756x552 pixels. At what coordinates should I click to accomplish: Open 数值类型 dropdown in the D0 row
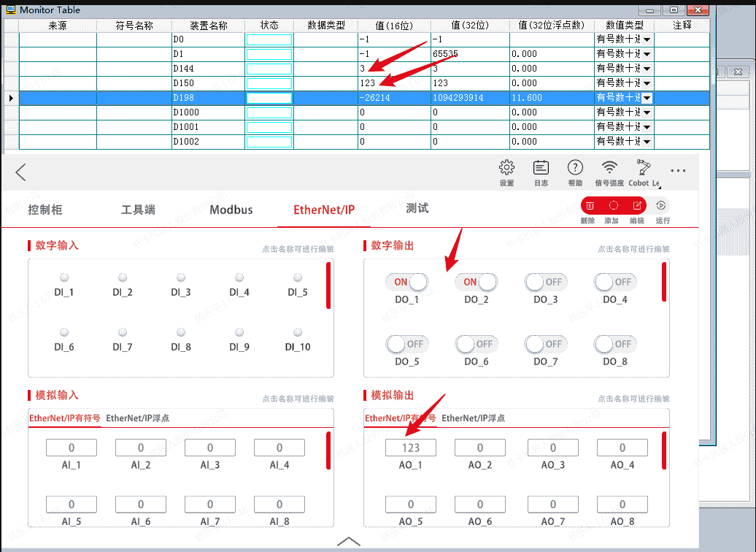tap(647, 39)
